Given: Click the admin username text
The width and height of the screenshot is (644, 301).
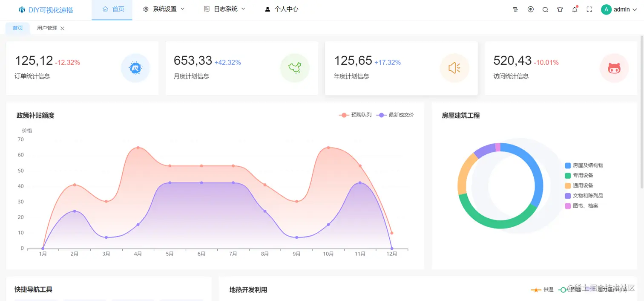Looking at the screenshot, I should click(621, 9).
